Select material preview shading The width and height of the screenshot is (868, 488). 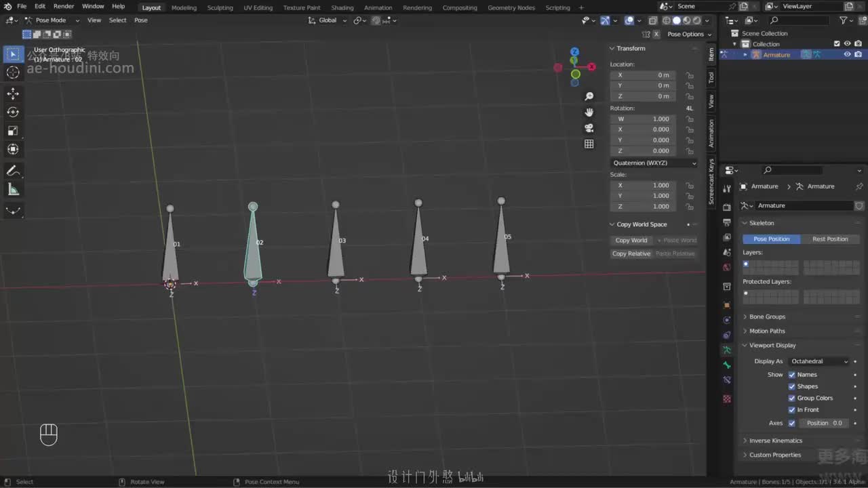click(686, 20)
